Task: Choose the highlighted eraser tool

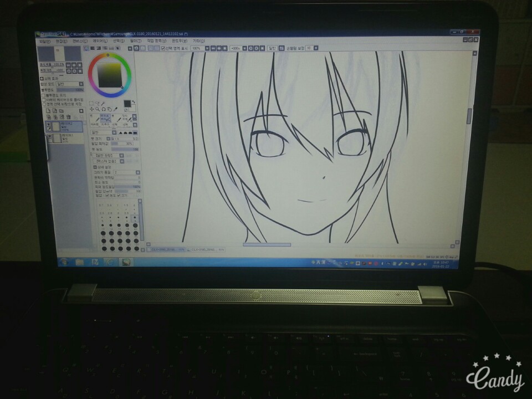Action: point(105,119)
